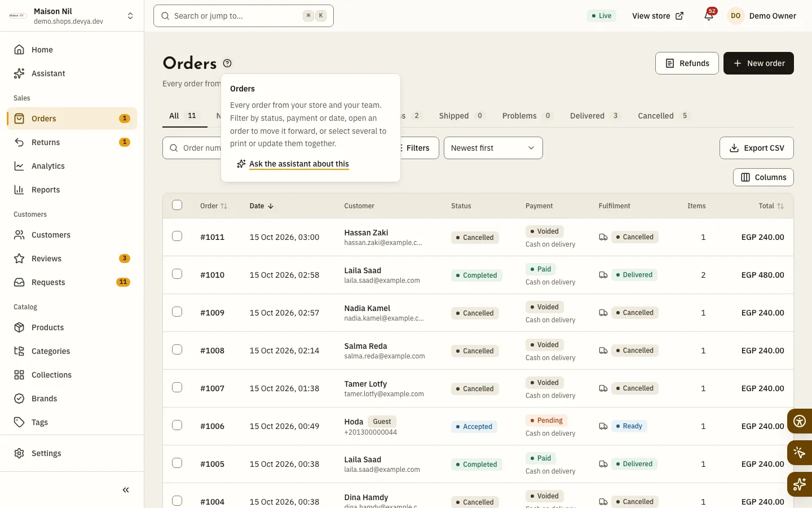This screenshot has height=508, width=812.
Task: Click the truck icon in order #1011 row
Action: coord(603,237)
